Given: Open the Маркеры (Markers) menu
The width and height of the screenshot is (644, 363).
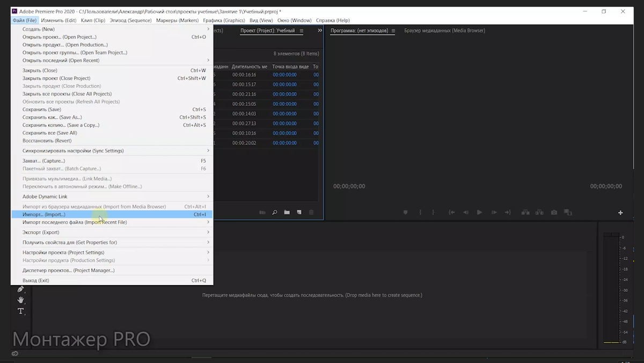Looking at the screenshot, I should pos(177,20).
